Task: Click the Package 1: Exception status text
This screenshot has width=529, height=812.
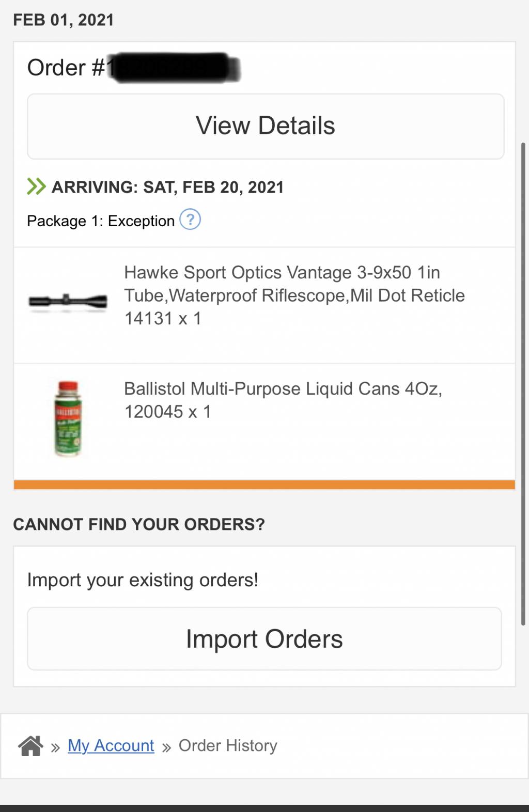Action: pos(101,221)
